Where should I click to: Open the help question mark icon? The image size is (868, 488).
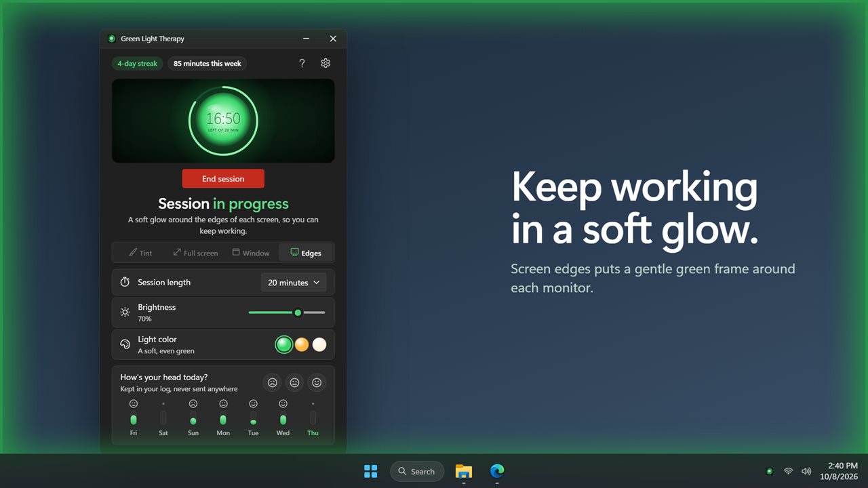pos(302,63)
